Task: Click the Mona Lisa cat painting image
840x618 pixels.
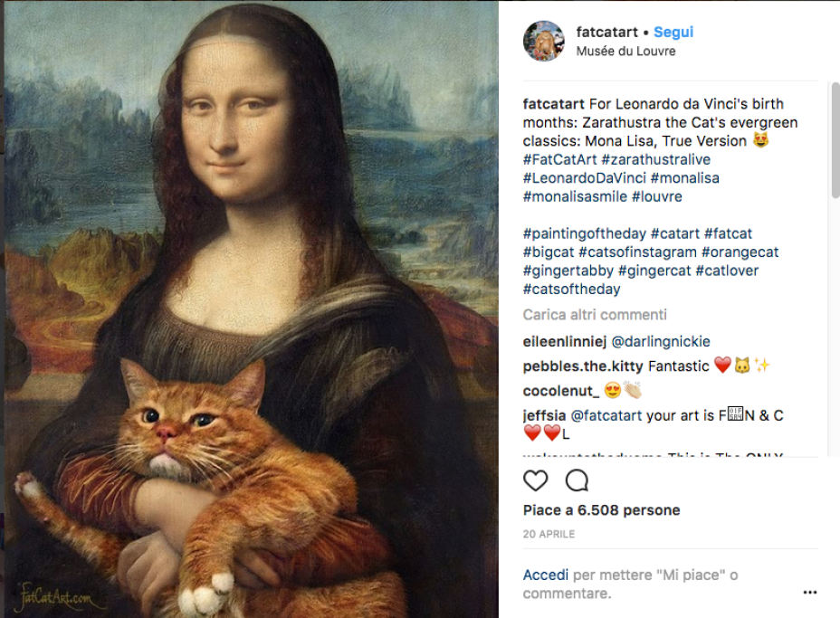Action: [249, 309]
